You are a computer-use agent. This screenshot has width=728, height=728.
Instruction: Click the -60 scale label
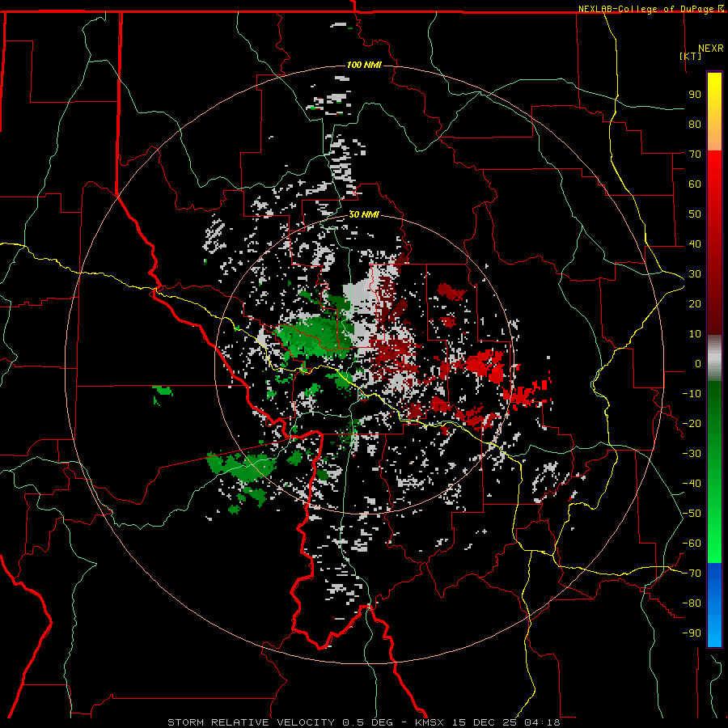pos(692,544)
